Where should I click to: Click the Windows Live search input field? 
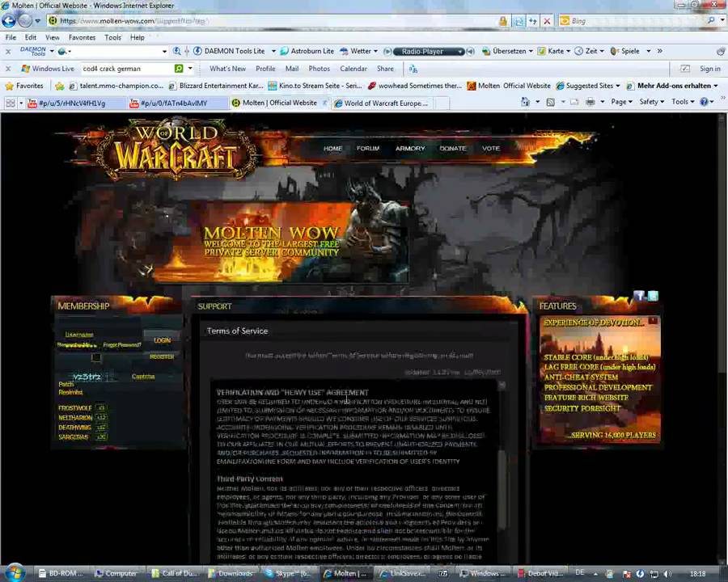[x=127, y=69]
